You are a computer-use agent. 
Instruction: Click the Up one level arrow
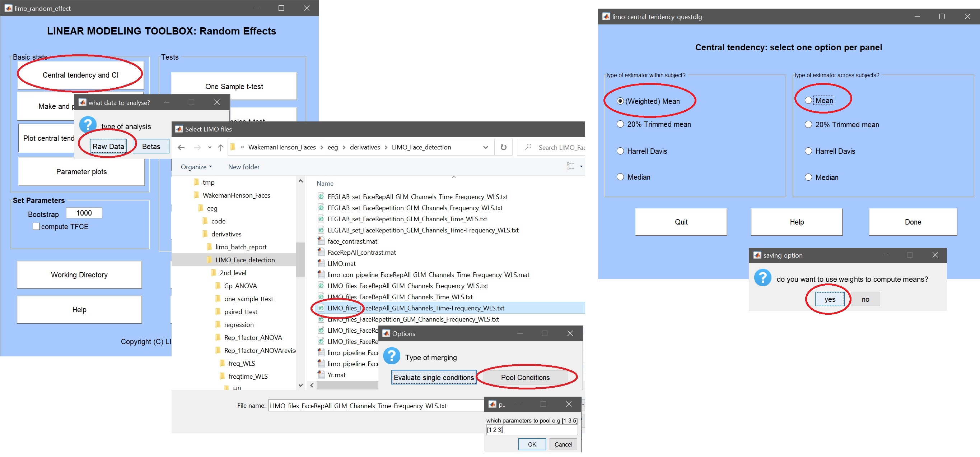point(221,147)
